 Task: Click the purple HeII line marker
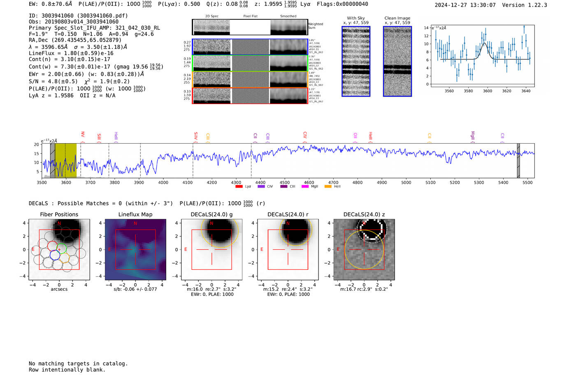click(116, 137)
